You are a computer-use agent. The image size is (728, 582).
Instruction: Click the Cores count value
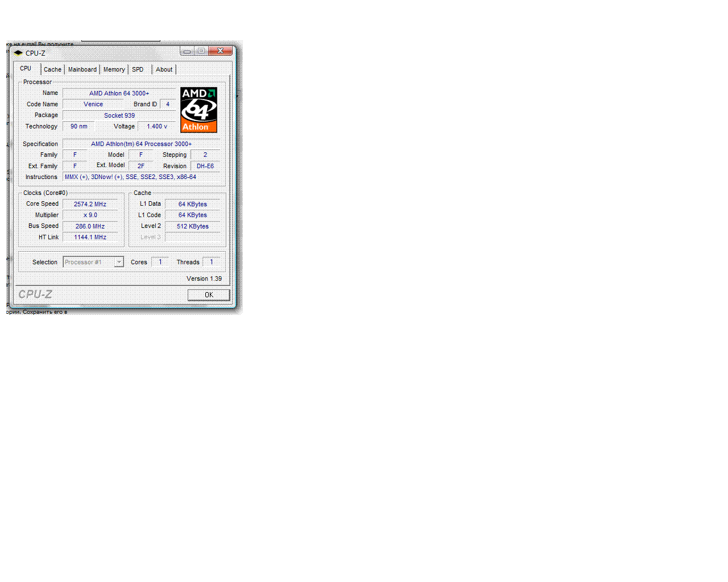tap(160, 262)
